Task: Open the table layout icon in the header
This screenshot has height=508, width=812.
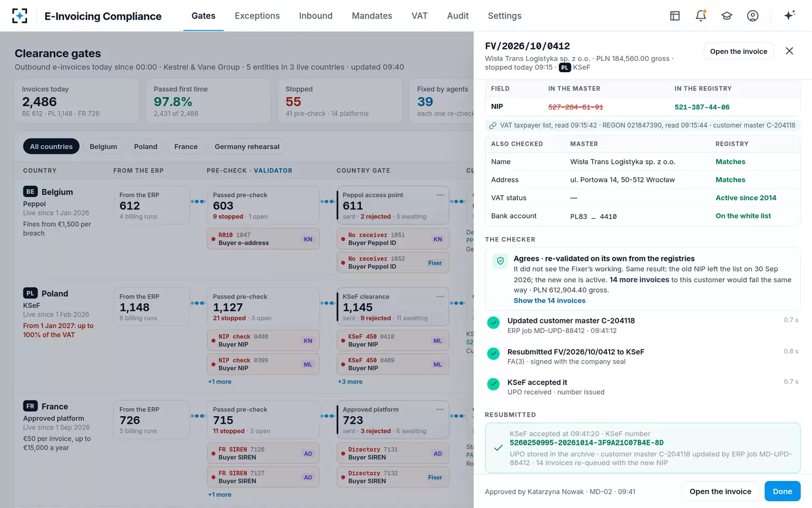Action: tap(675, 16)
